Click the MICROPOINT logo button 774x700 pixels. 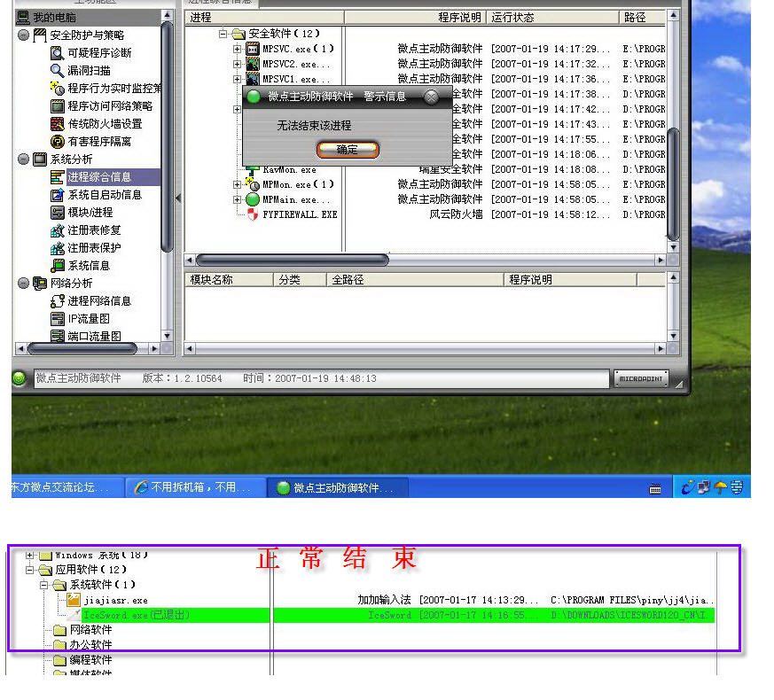click(x=641, y=378)
